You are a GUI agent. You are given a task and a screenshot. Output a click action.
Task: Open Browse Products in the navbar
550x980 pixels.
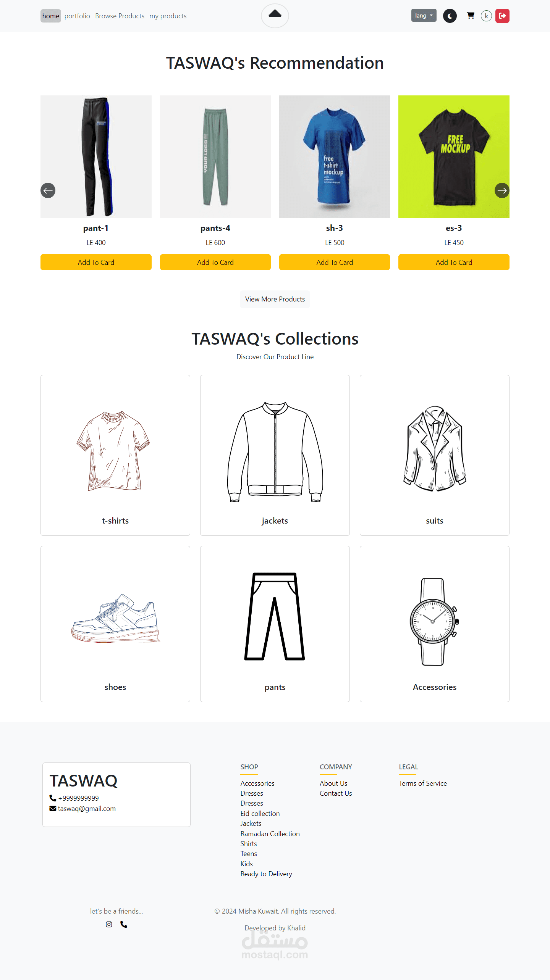tap(120, 16)
